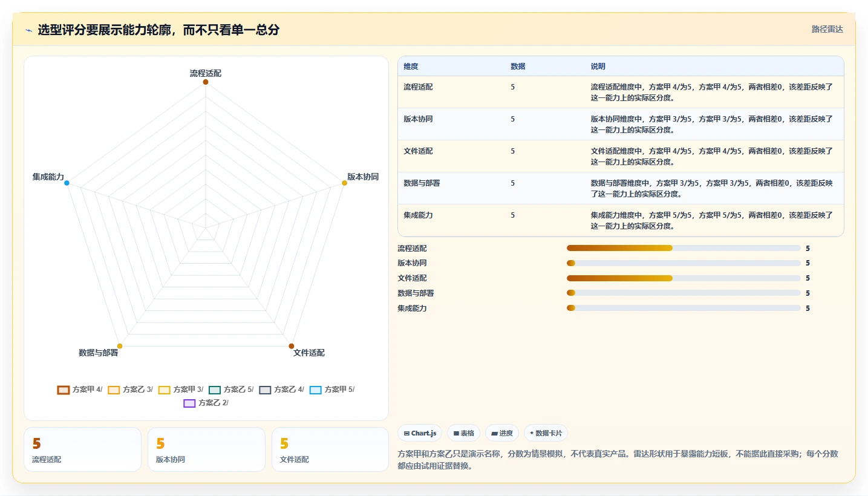Toggle the 方案乙 2/ purple legend entry
Image resolution: width=868 pixels, height=496 pixels.
point(206,403)
